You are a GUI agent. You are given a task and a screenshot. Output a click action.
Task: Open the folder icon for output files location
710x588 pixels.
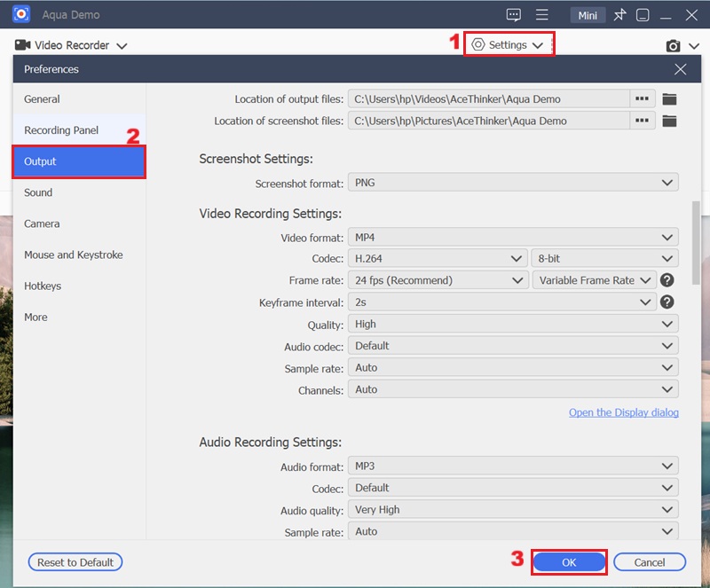pos(670,98)
